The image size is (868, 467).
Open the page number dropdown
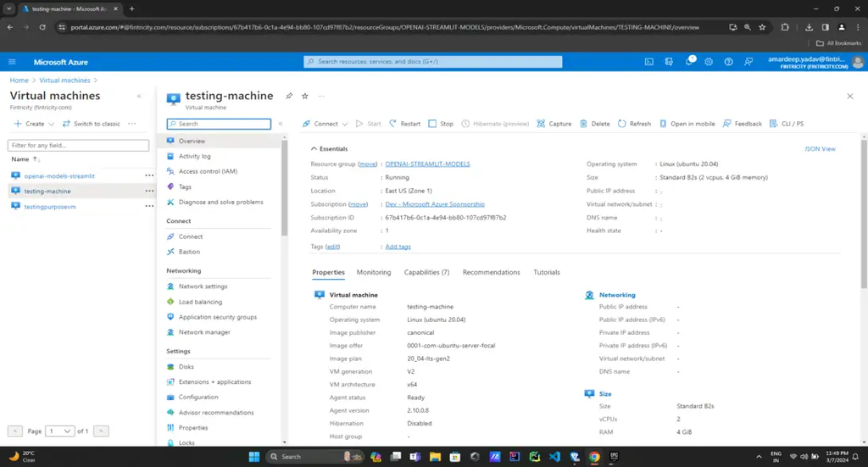tap(60, 431)
